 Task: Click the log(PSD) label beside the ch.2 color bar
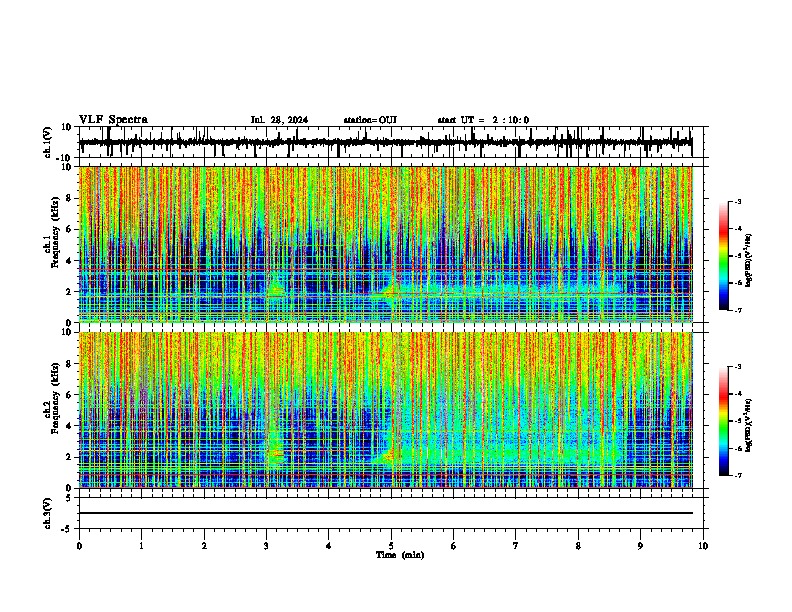(x=748, y=425)
